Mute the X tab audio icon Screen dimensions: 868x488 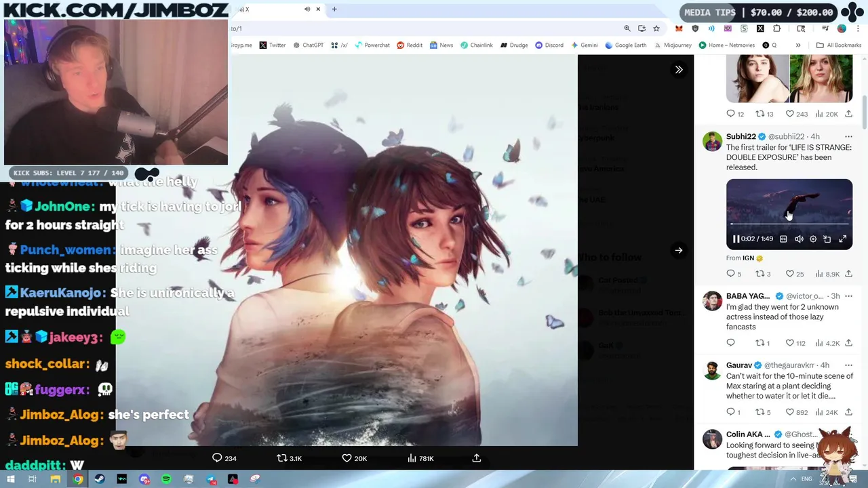(x=307, y=9)
